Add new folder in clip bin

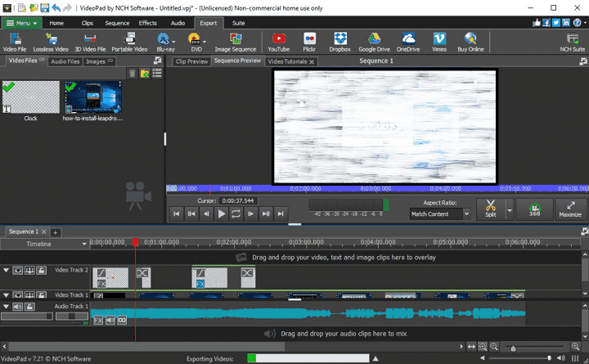coord(145,74)
